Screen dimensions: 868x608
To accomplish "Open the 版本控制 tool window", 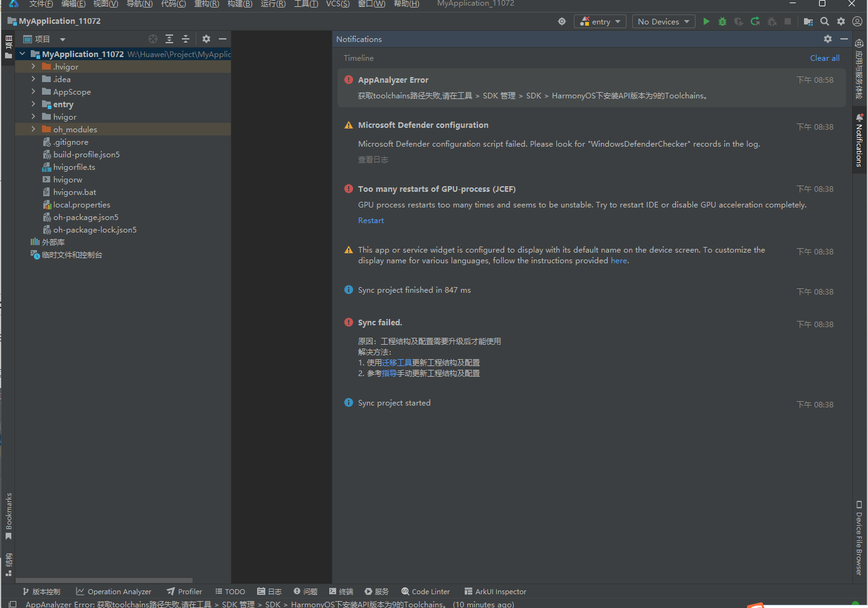I will point(41,592).
